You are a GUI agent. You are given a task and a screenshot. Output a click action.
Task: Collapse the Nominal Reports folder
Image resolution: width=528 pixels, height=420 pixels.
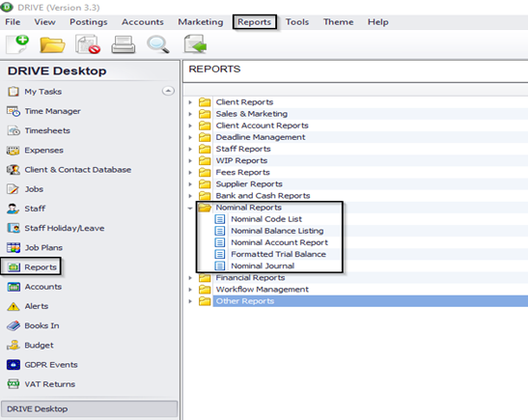[x=190, y=208]
